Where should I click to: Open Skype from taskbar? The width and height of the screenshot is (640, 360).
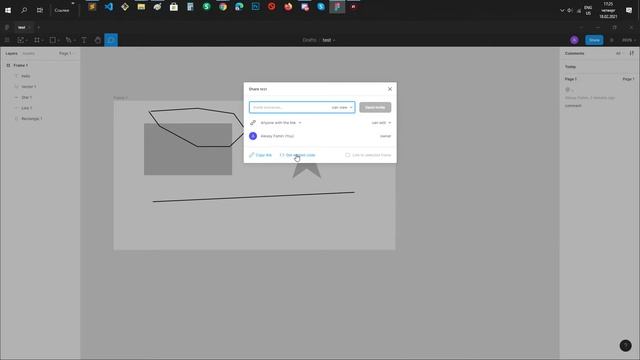pos(321,7)
